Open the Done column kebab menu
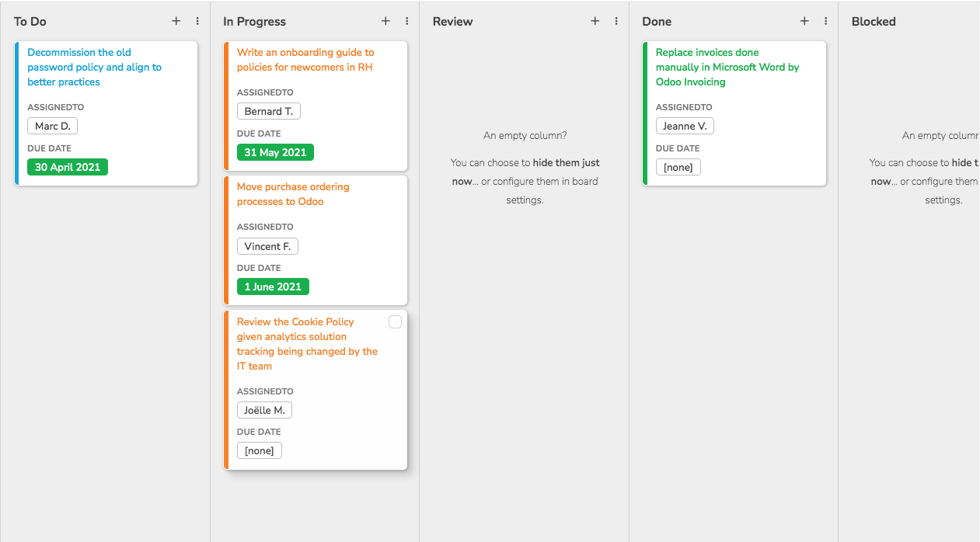Image resolution: width=980 pixels, height=542 pixels. [x=825, y=21]
